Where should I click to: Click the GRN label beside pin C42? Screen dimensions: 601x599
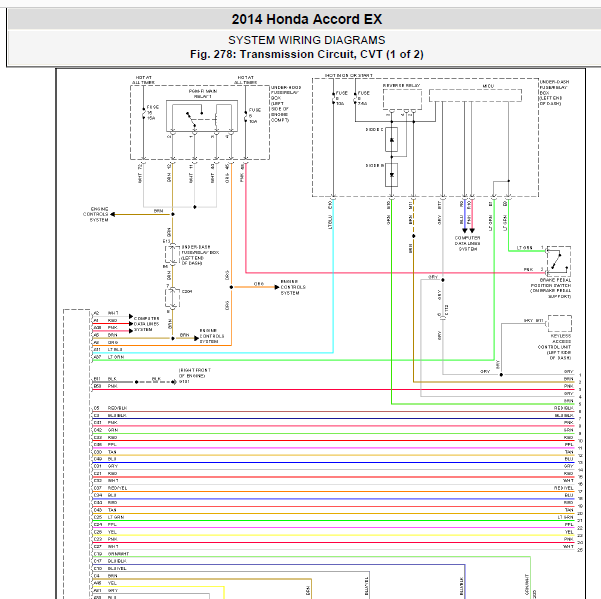coord(113,430)
